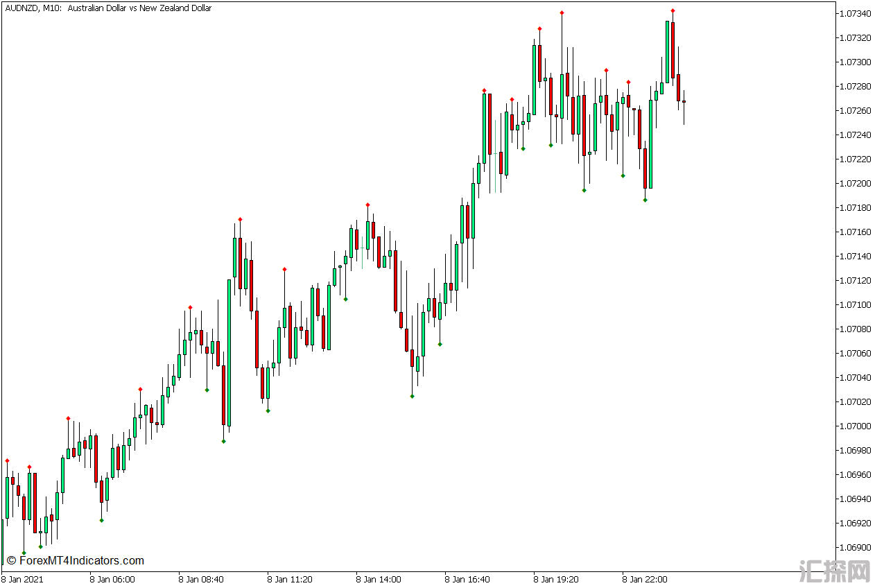The width and height of the screenshot is (884, 588).
Task: Select the lowest green fractal diamond on chart
Action: 24,553
